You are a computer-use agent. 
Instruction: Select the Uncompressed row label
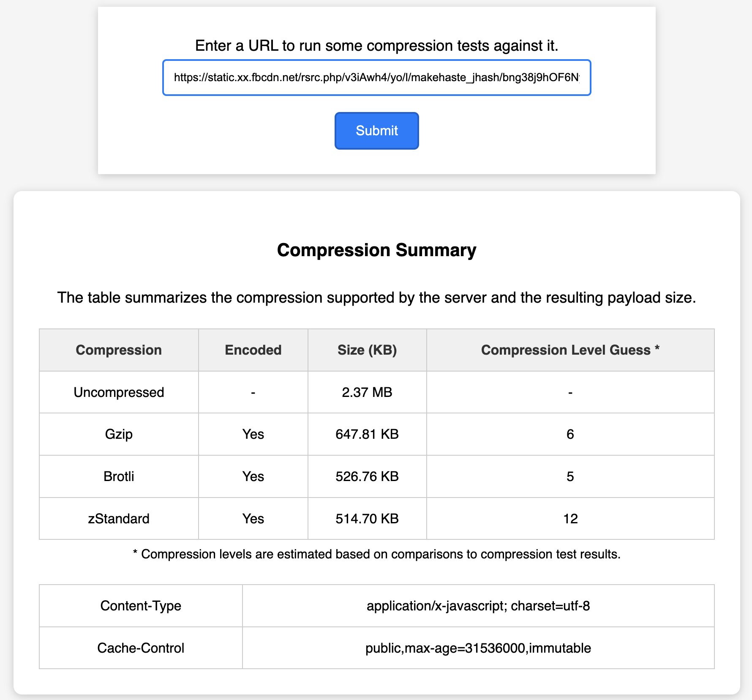tap(118, 392)
